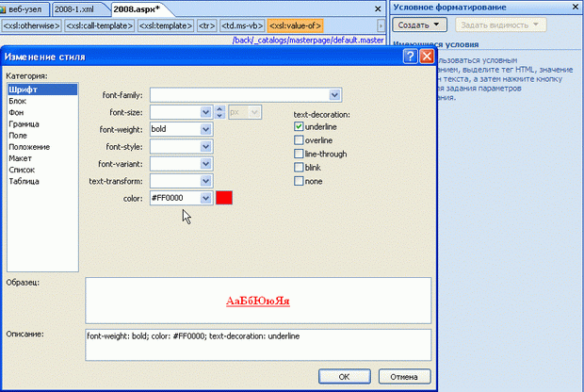Image resolution: width=584 pixels, height=392 pixels.
Task: Uncheck the underline checkbox
Action: [x=300, y=126]
